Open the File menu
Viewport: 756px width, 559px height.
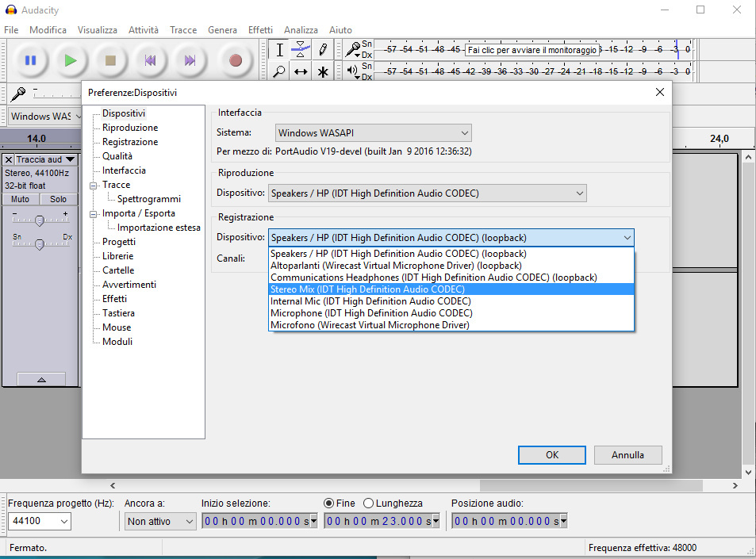[11, 30]
